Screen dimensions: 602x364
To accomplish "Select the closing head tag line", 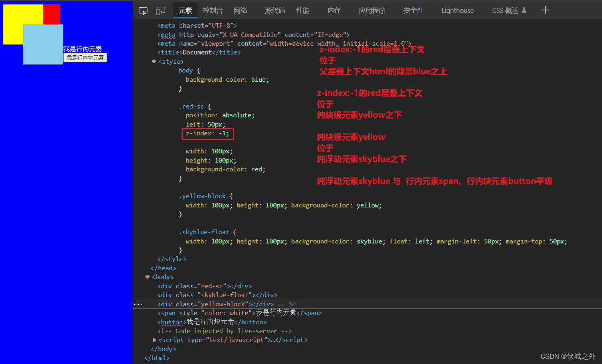I will pyautogui.click(x=164, y=268).
